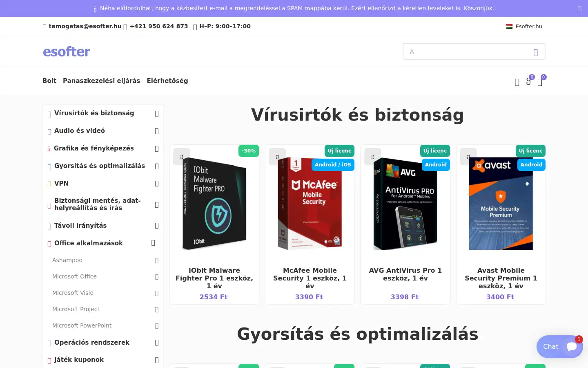Open the user account icon
Image resolution: width=588 pixels, height=368 pixels.
(x=517, y=82)
